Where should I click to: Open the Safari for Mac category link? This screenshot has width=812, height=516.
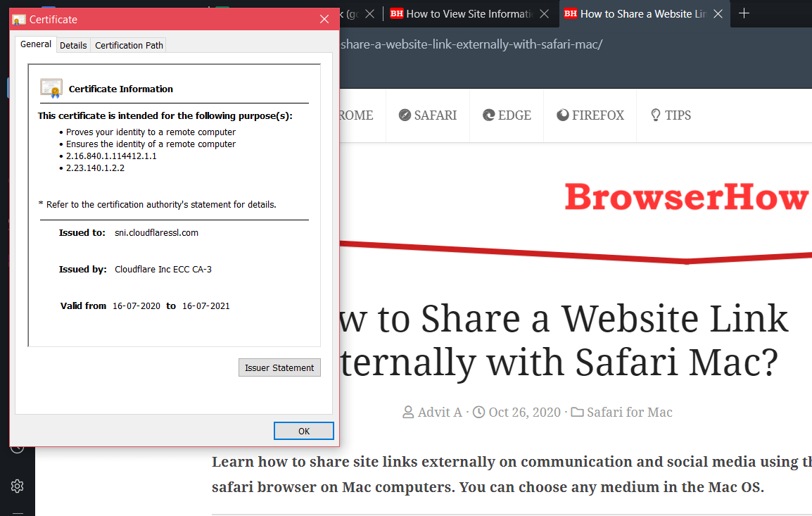[629, 413]
